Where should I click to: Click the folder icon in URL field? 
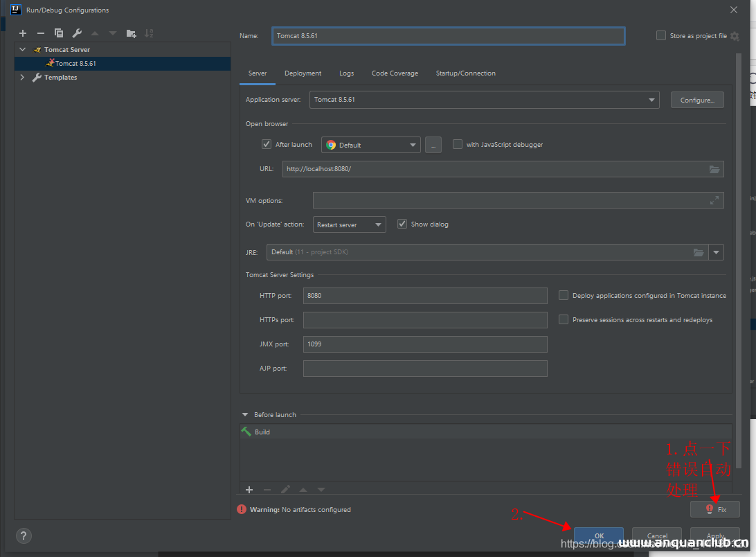click(714, 169)
